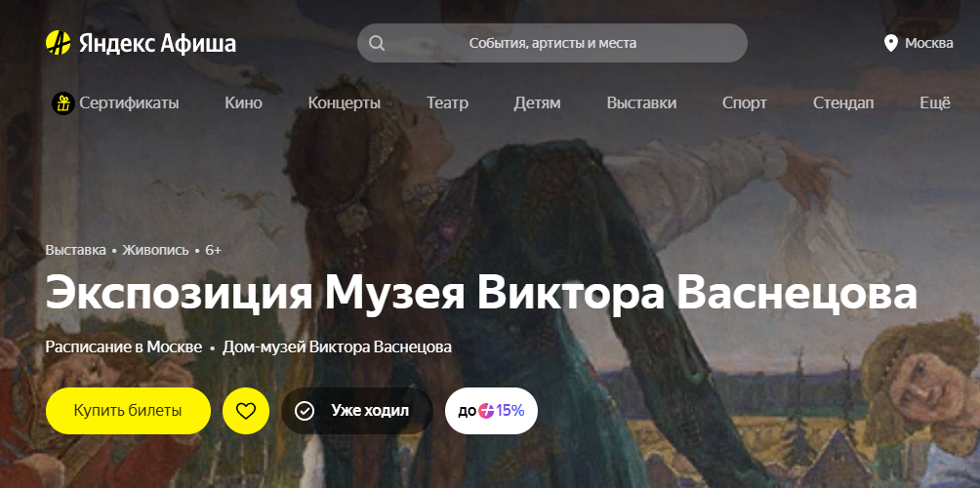The width and height of the screenshot is (980, 488).
Task: Select the Театр menu item
Action: 447,103
